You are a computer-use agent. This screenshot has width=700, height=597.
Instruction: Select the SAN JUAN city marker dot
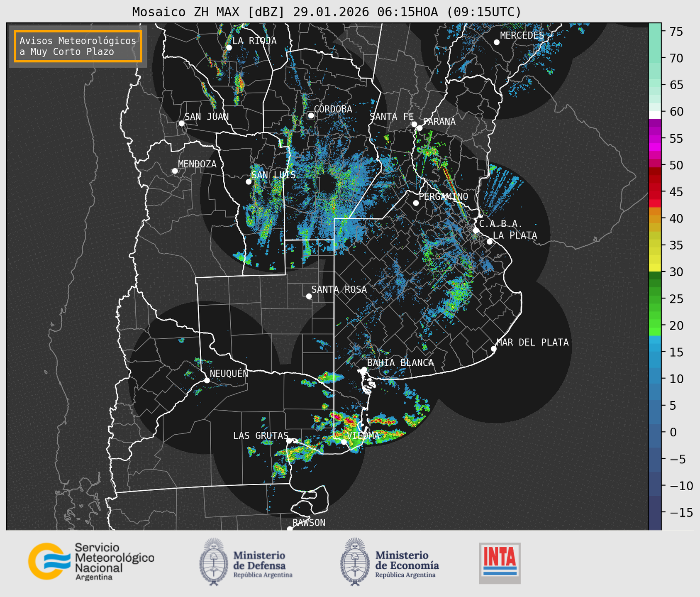(x=181, y=123)
